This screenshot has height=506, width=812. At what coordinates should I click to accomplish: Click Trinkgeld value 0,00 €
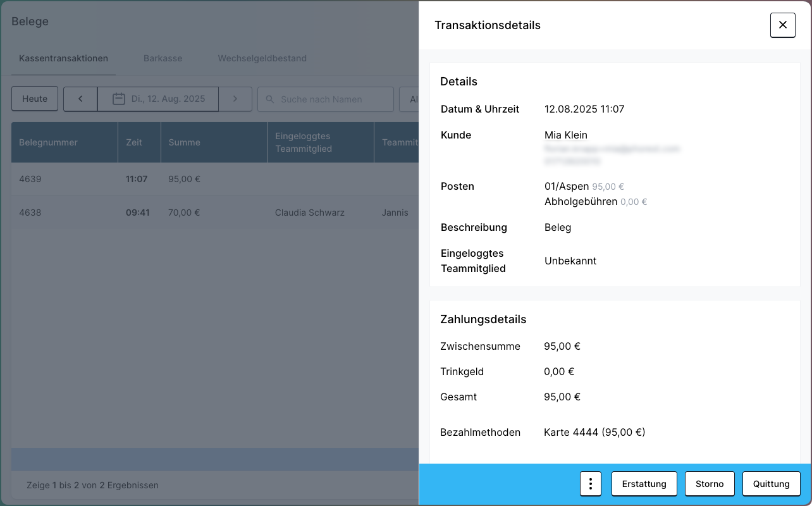tap(559, 372)
